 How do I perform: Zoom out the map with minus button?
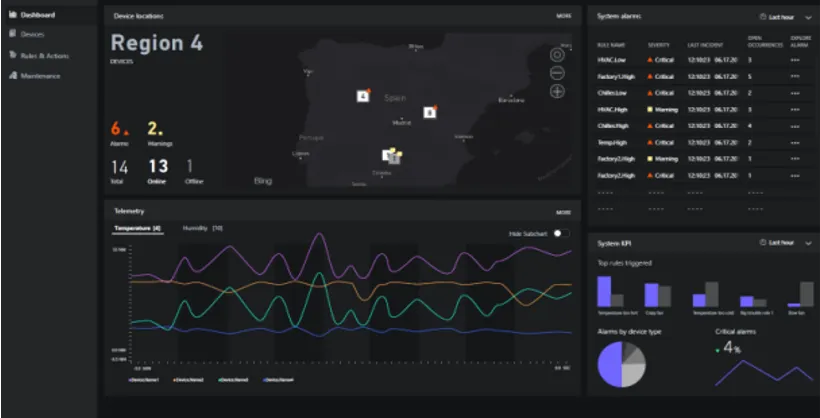pyautogui.click(x=557, y=73)
